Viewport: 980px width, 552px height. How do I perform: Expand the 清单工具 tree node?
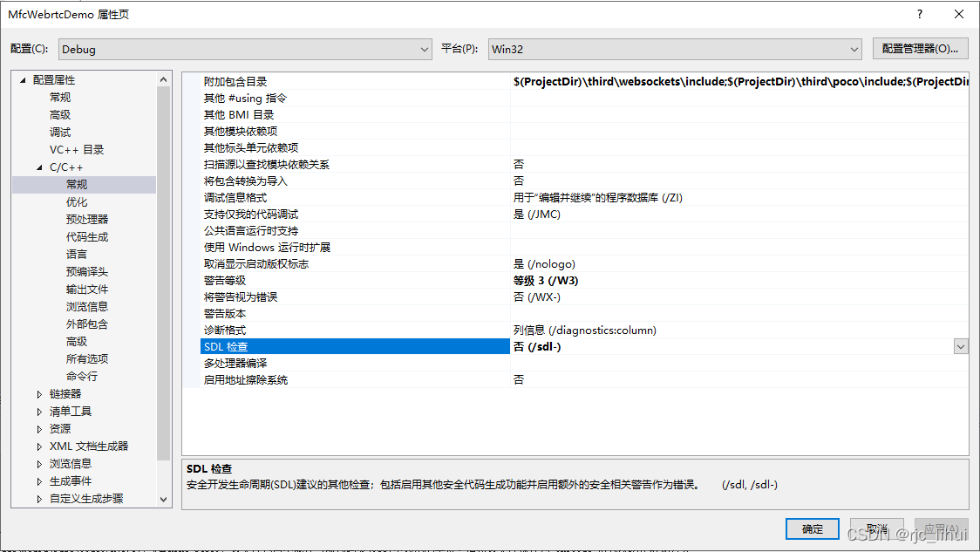point(38,411)
